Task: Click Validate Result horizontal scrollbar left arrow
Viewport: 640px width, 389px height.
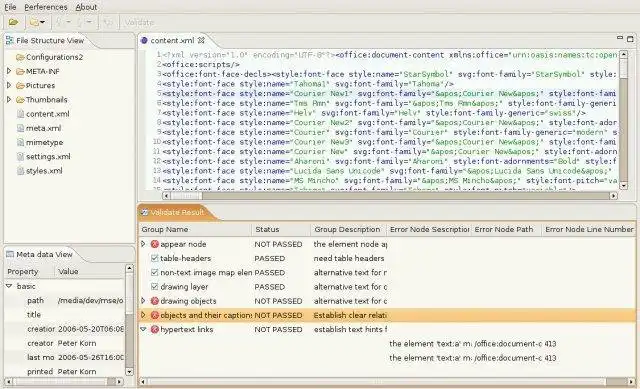Action: [x=143, y=382]
